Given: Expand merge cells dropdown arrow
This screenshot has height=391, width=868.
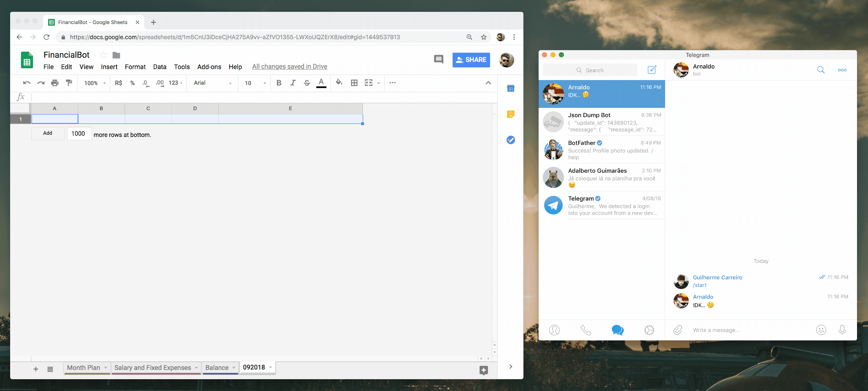Looking at the screenshot, I should 379,83.
